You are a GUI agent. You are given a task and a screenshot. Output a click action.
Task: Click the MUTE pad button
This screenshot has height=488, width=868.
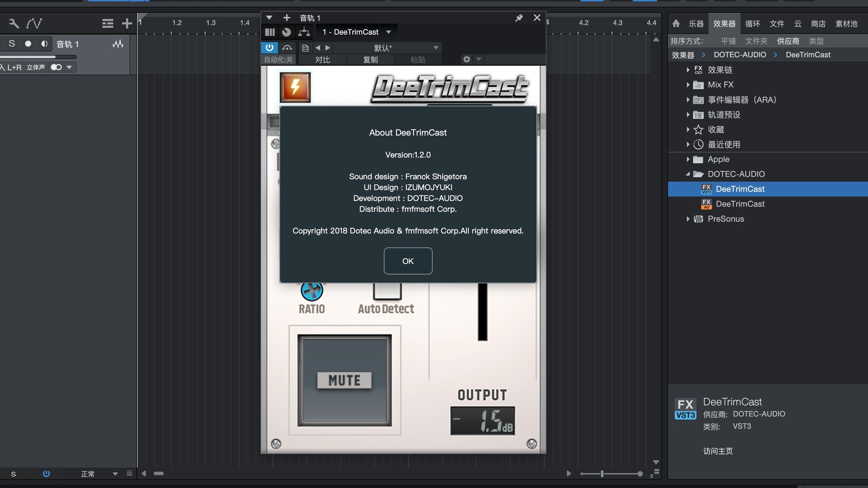point(344,380)
